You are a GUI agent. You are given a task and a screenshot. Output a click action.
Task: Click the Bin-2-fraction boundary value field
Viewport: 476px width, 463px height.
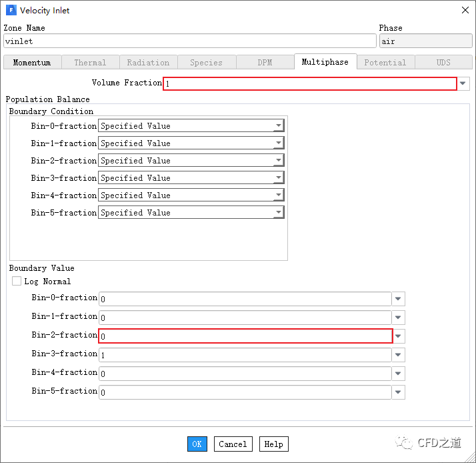point(245,336)
